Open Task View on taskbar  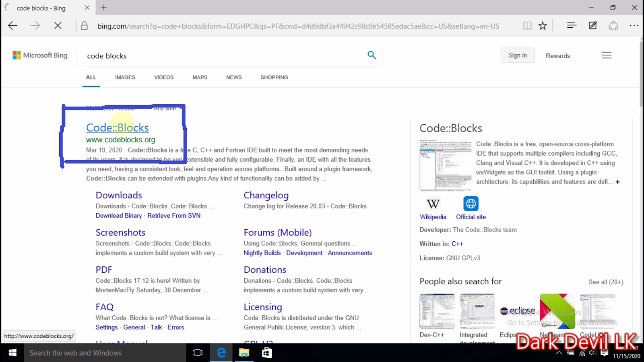coord(197,353)
